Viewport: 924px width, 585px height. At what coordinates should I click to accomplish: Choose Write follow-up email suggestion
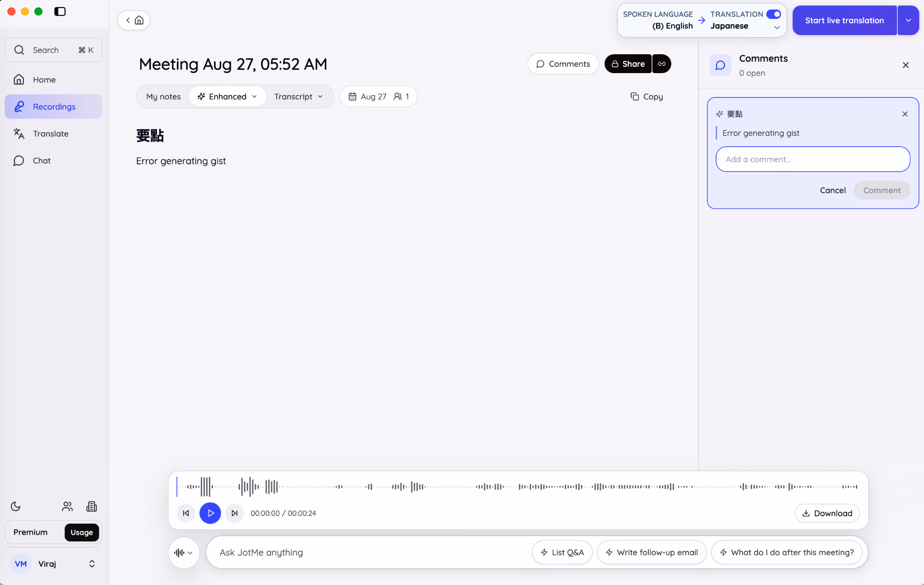[x=652, y=552]
